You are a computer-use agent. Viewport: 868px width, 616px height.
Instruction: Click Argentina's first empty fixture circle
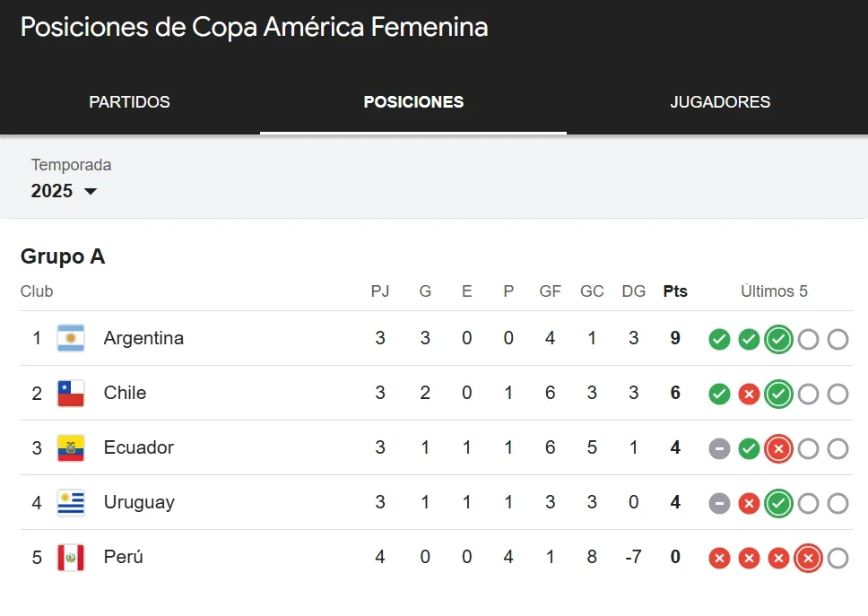click(809, 339)
